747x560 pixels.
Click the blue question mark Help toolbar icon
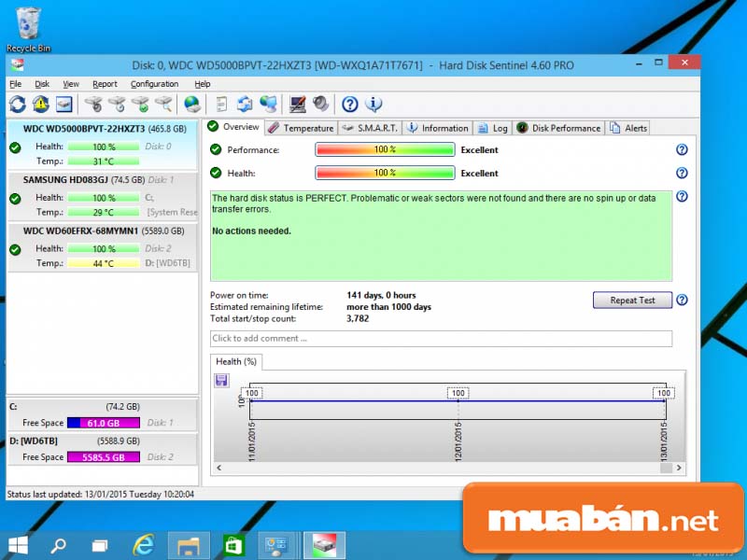350,104
